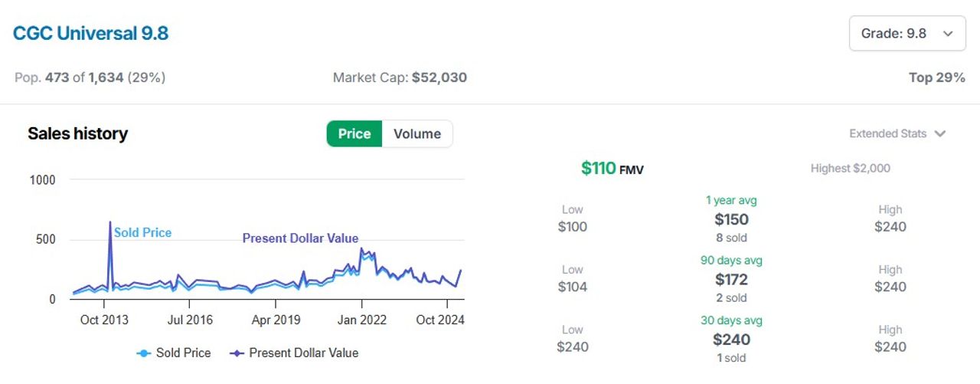Expand the Extended Stats section
This screenshot has height=384, width=980.
(x=897, y=133)
